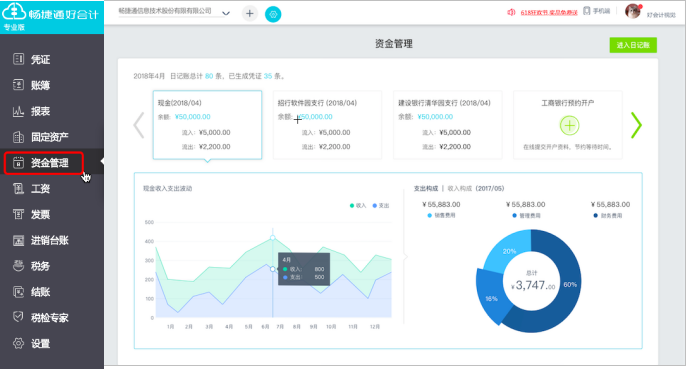This screenshot has height=370, width=687.
Task: Toggle the 收入 legend series in line chart
Action: pyautogui.click(x=358, y=206)
